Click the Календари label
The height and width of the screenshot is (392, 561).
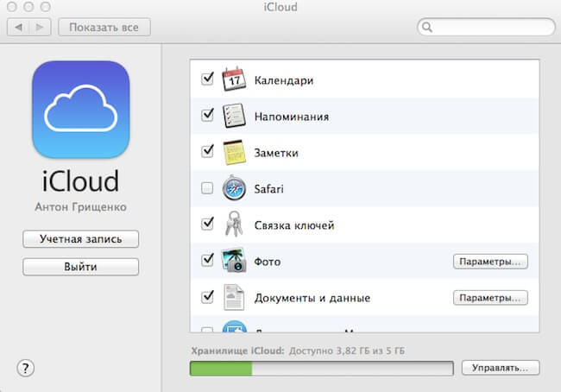pos(284,80)
